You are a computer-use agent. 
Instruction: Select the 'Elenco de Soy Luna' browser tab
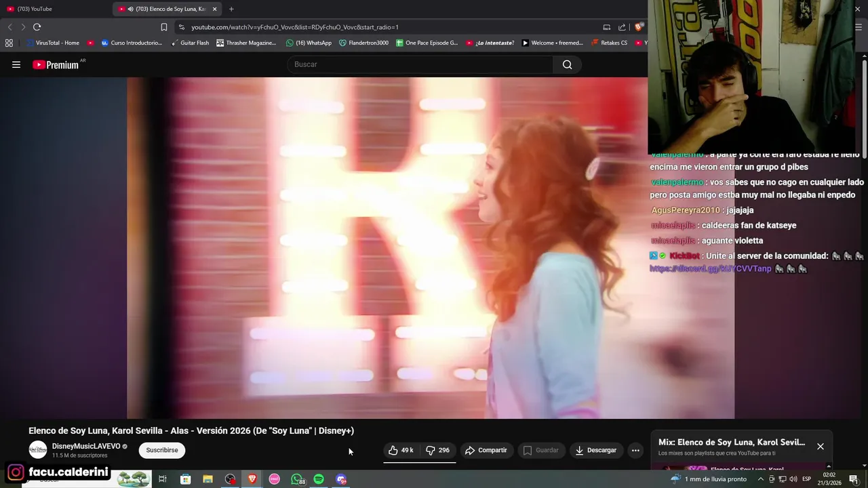click(x=166, y=9)
